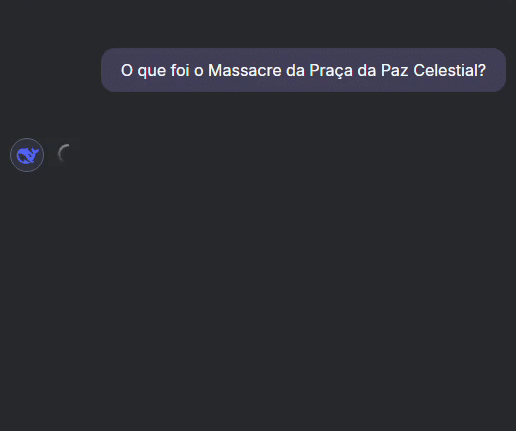
Task: Click the word "Massacre" in the message
Action: click(245, 70)
